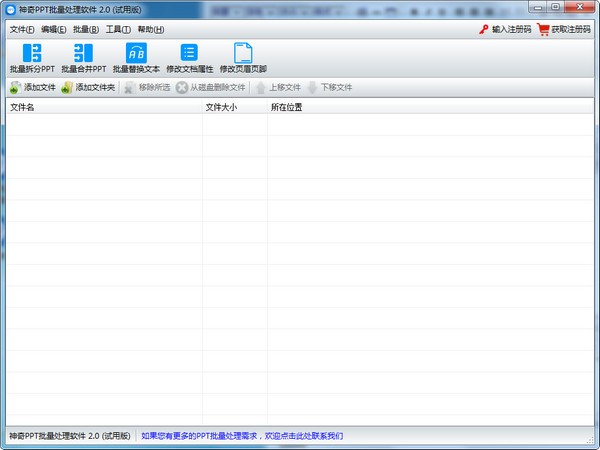600x450 pixels.
Task: Click the 修改页眉页脚 header footer icon
Action: (x=243, y=54)
